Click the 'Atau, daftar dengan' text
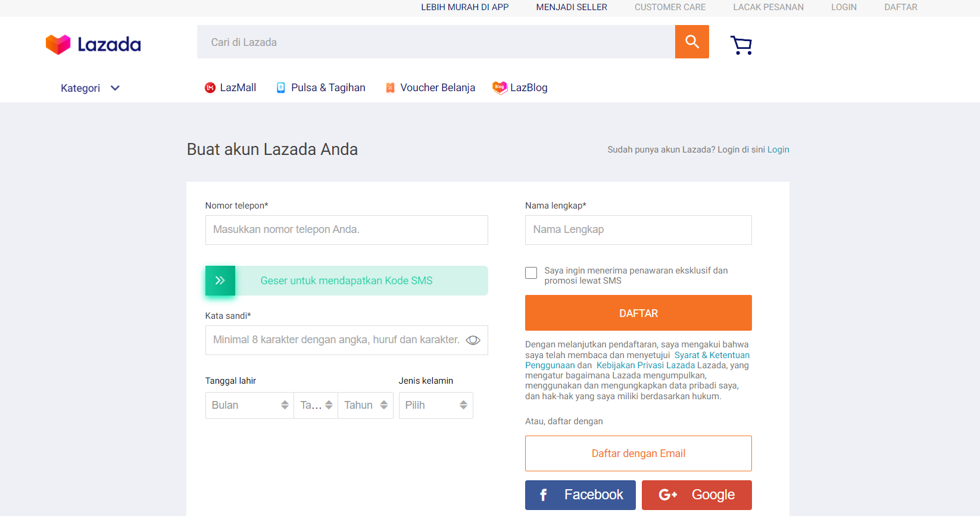Viewport: 980px width, 516px height. pos(564,421)
